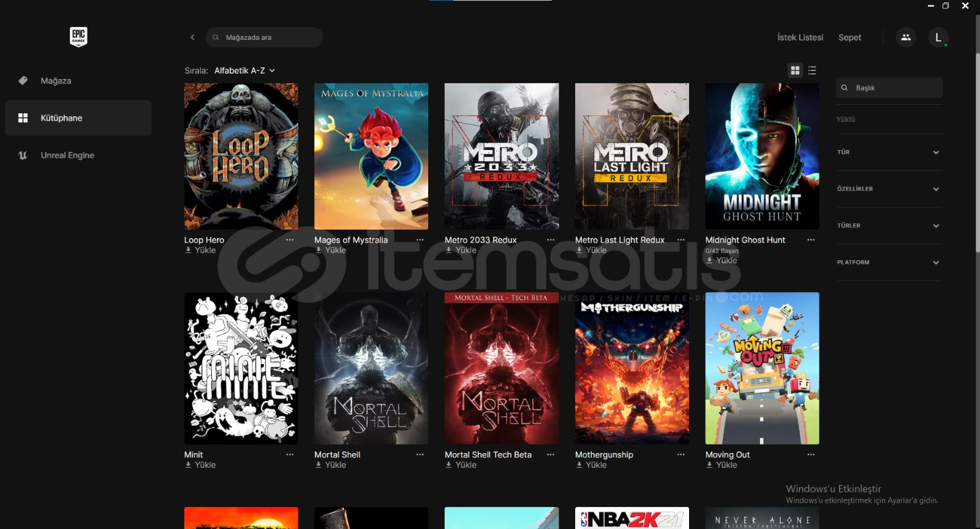Image resolution: width=980 pixels, height=529 pixels.
Task: Open the Mothergunship cover art
Action: point(632,368)
